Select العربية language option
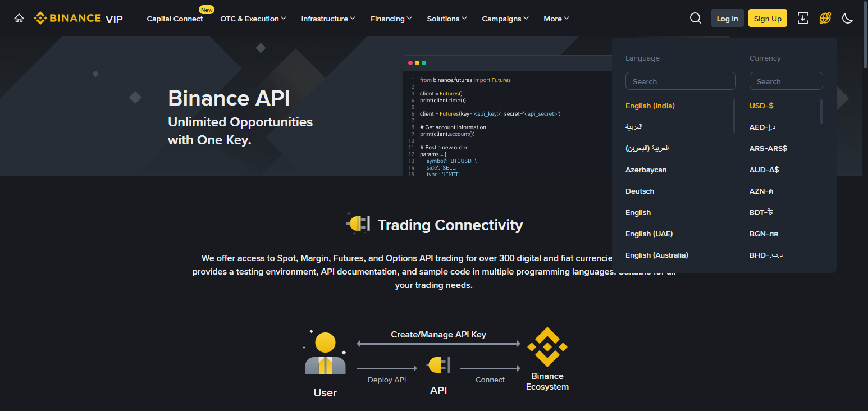 coord(634,127)
